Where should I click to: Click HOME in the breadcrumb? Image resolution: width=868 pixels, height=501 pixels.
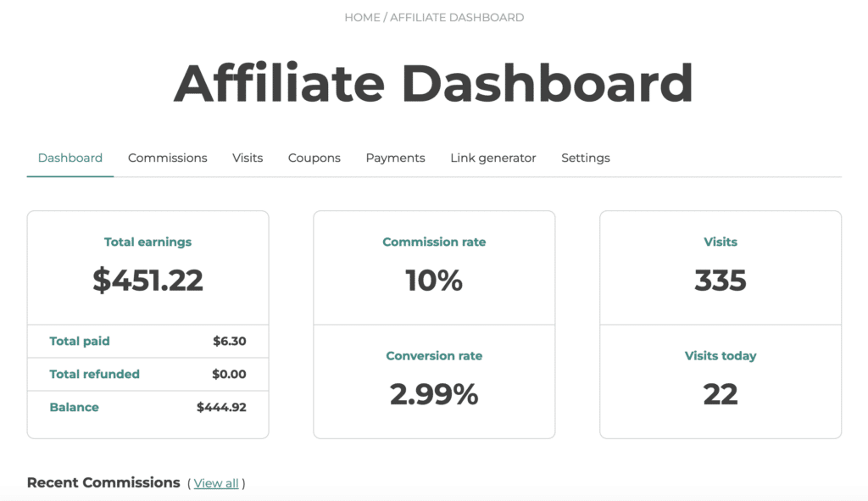pyautogui.click(x=362, y=18)
